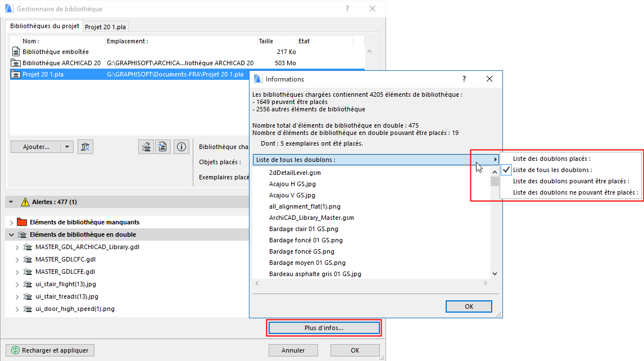Click the library icon beside Eléments en double

(x=22, y=234)
